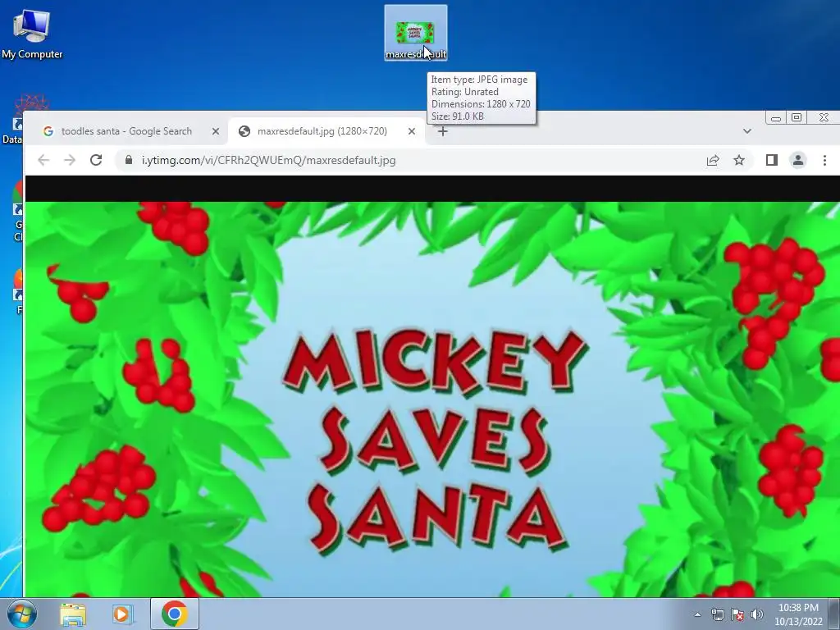Screen dimensions: 840x630
Task: Close the Chrome window
Action: pos(824,118)
